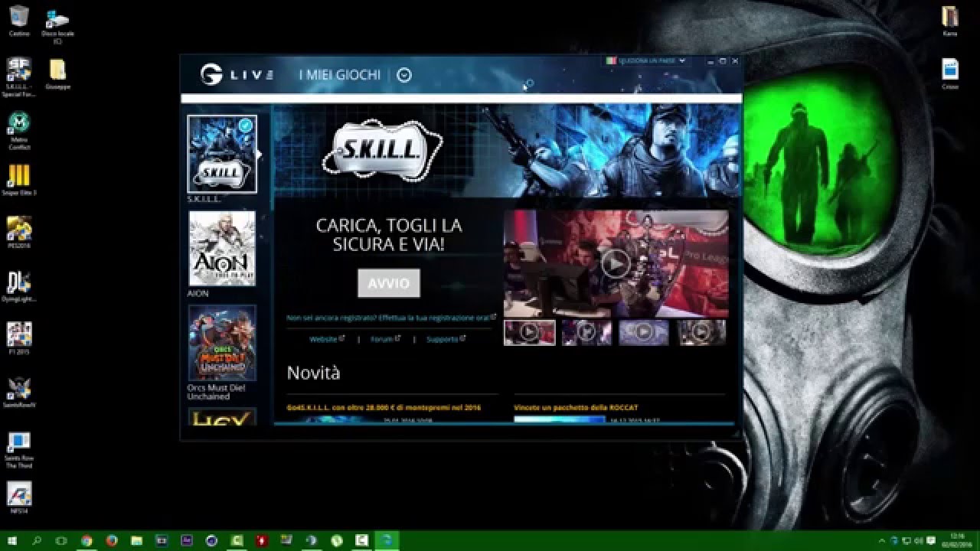The image size is (980, 551).
Task: Open red app icon on taskbar
Action: coord(262,540)
